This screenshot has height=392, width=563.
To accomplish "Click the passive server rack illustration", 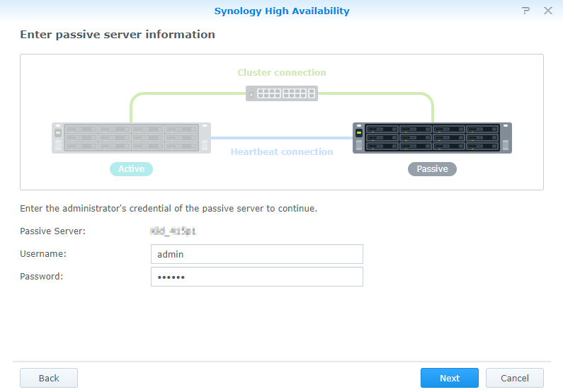I will [x=432, y=138].
